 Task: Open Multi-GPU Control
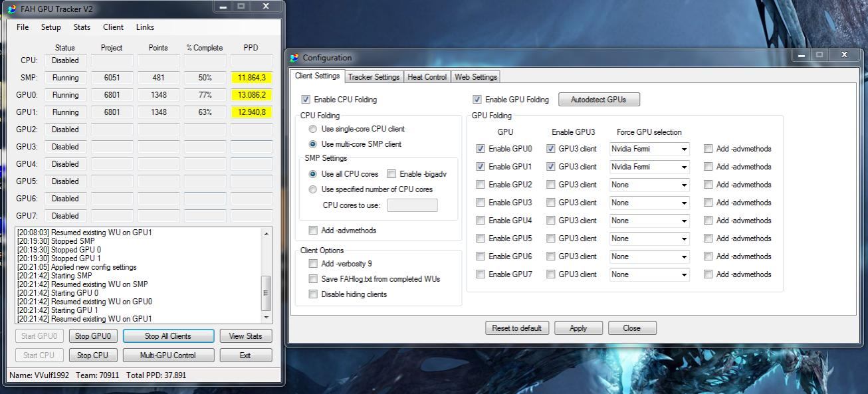168,355
